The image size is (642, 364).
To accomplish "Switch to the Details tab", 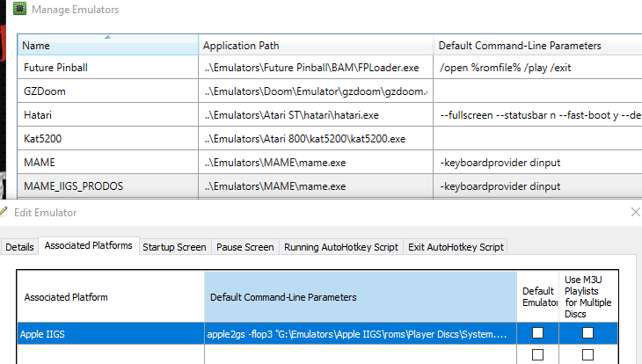I will click(x=19, y=247).
